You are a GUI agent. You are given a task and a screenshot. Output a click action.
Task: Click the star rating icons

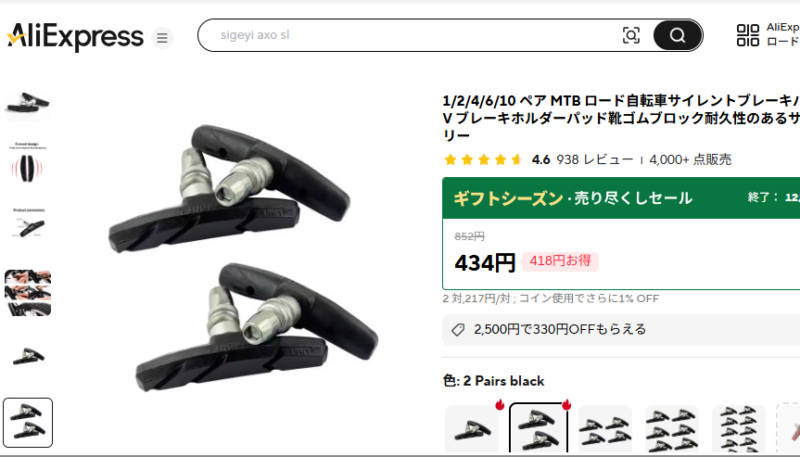484,160
